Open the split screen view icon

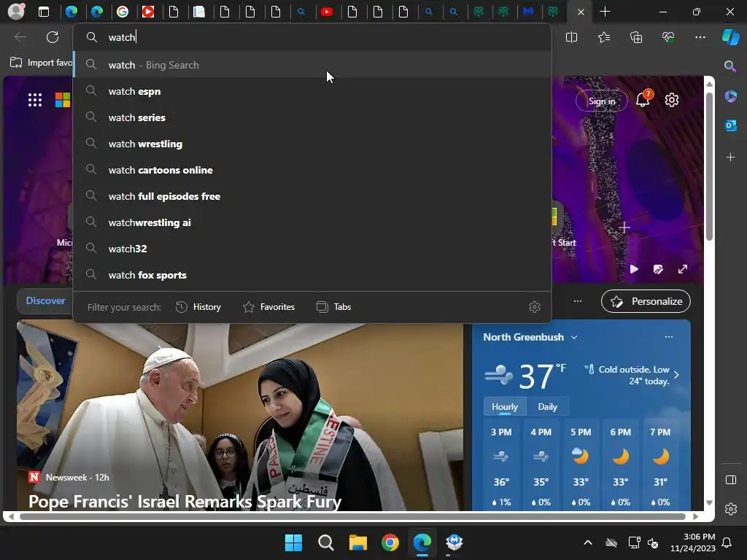click(571, 37)
